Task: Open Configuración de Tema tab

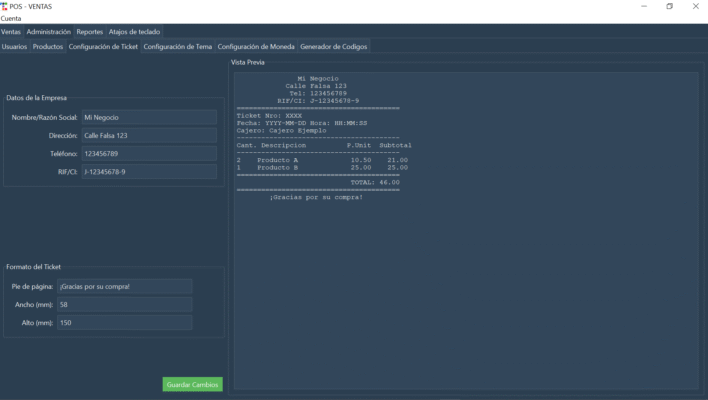Action: coord(177,47)
